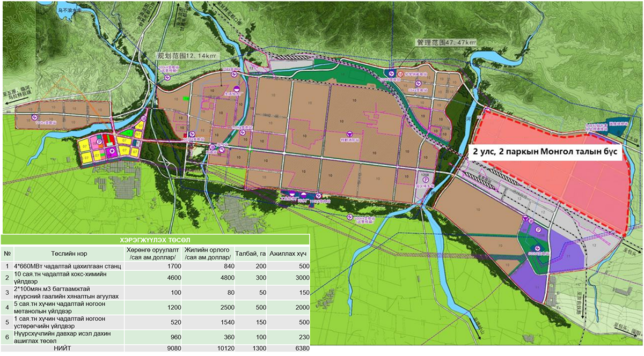Click the 'Ажиллах хүч' column header
The width and height of the screenshot is (644, 356).
[x=288, y=253]
